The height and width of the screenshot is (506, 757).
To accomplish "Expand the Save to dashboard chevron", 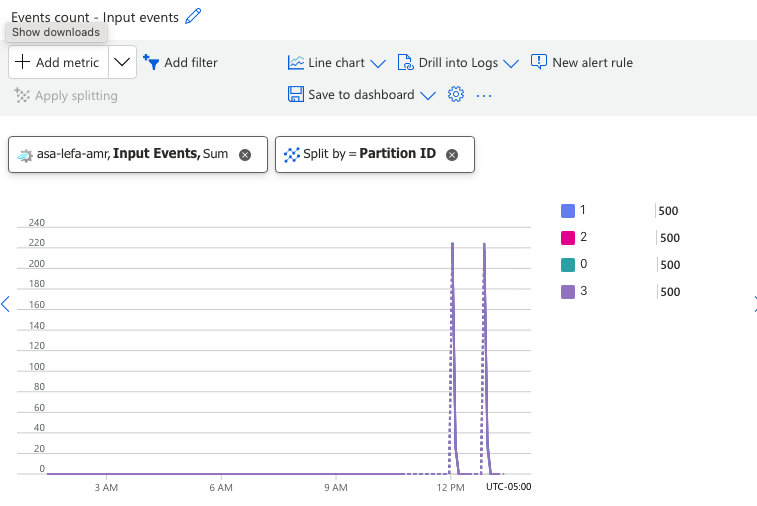I will pyautogui.click(x=428, y=96).
